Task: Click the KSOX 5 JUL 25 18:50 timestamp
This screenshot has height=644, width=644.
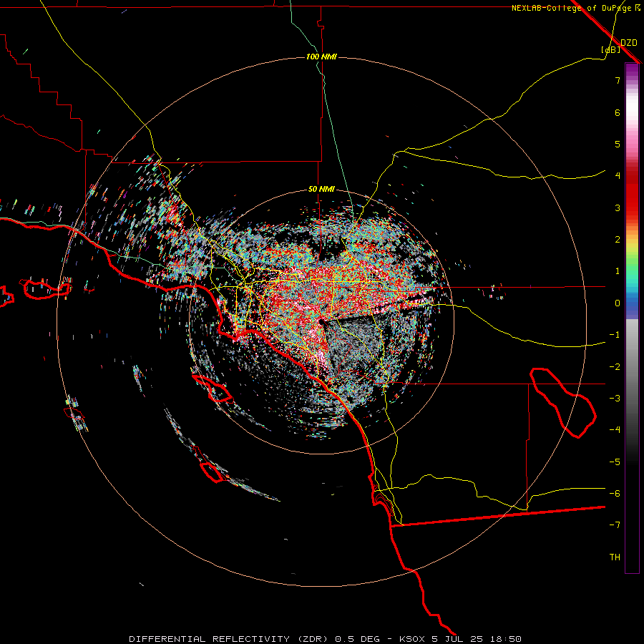Action: coord(460,639)
